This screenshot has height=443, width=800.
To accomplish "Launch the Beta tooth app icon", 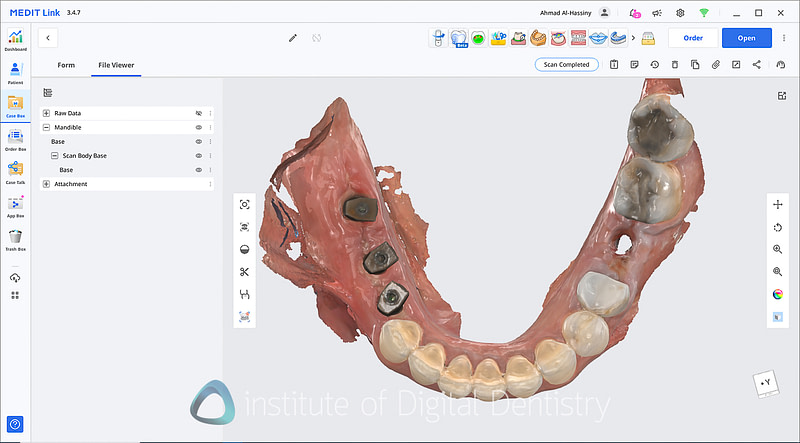I will [x=459, y=38].
